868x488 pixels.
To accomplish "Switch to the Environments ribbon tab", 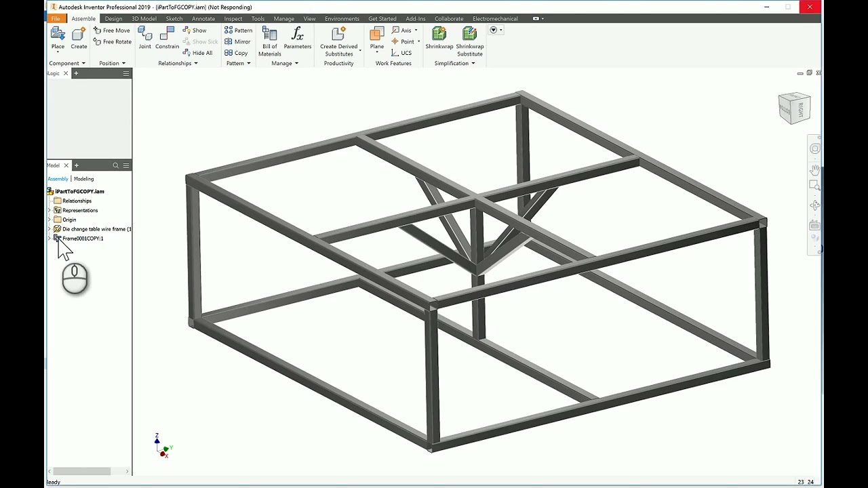I will coord(342,18).
